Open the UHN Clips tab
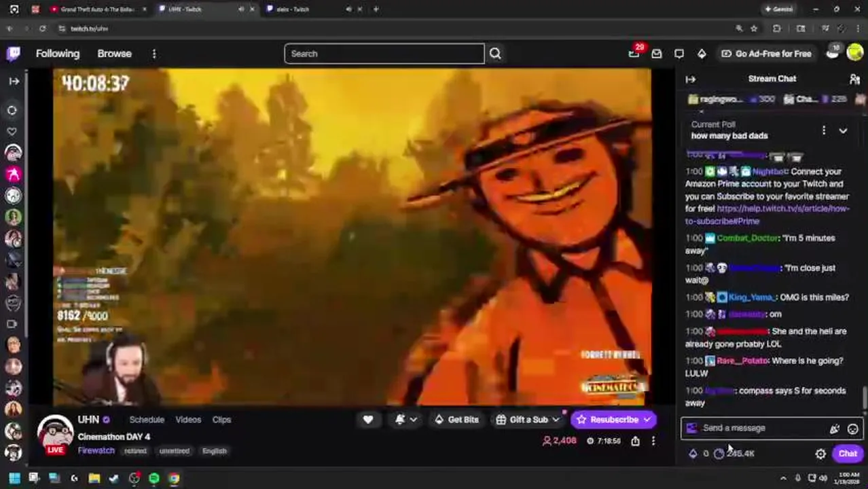The image size is (868, 489). (x=221, y=420)
